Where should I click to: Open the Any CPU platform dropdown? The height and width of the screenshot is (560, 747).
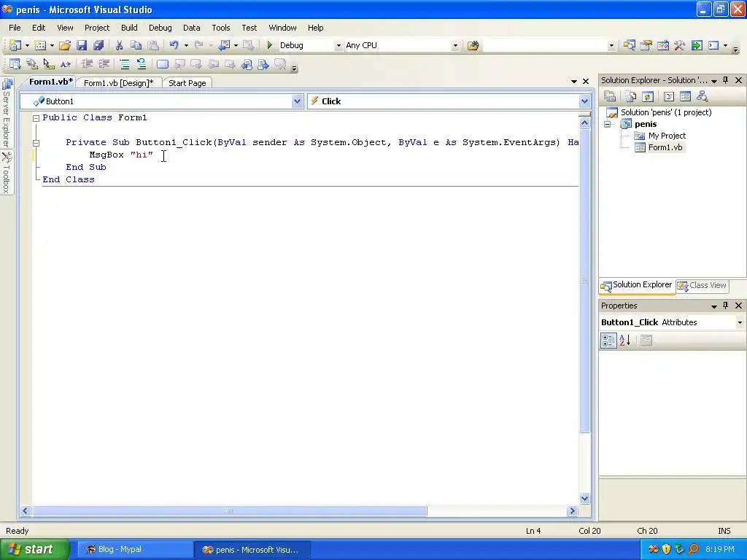pos(455,46)
